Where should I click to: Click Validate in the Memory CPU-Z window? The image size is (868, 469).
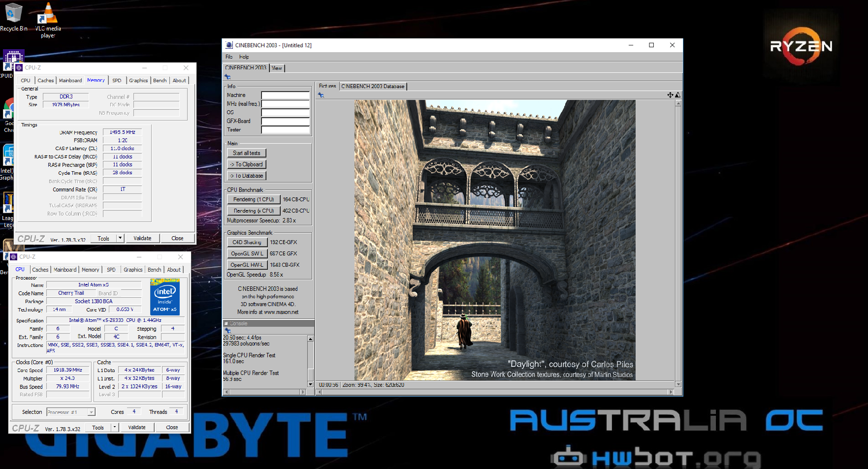[142, 238]
